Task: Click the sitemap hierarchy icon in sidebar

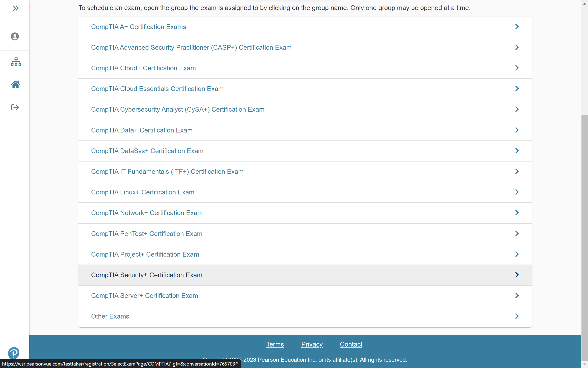Action: point(16,62)
